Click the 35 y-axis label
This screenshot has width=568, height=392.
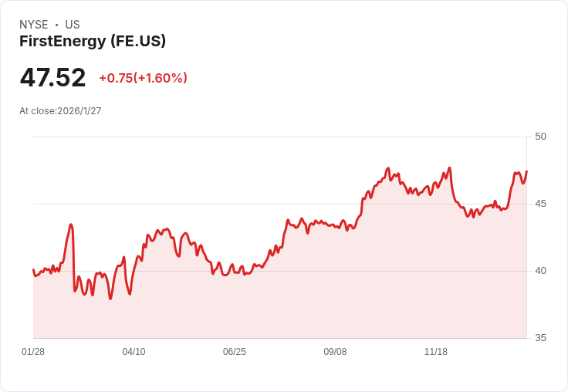point(540,338)
